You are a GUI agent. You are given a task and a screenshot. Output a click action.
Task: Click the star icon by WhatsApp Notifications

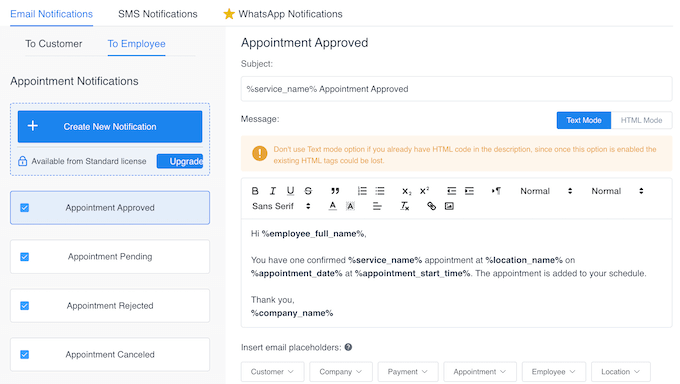[229, 14]
